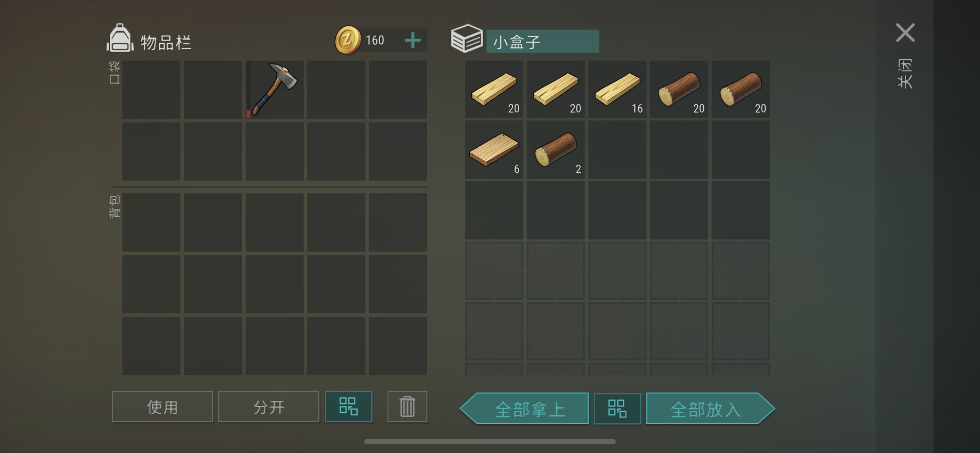Add coins with the plus icon

[413, 40]
